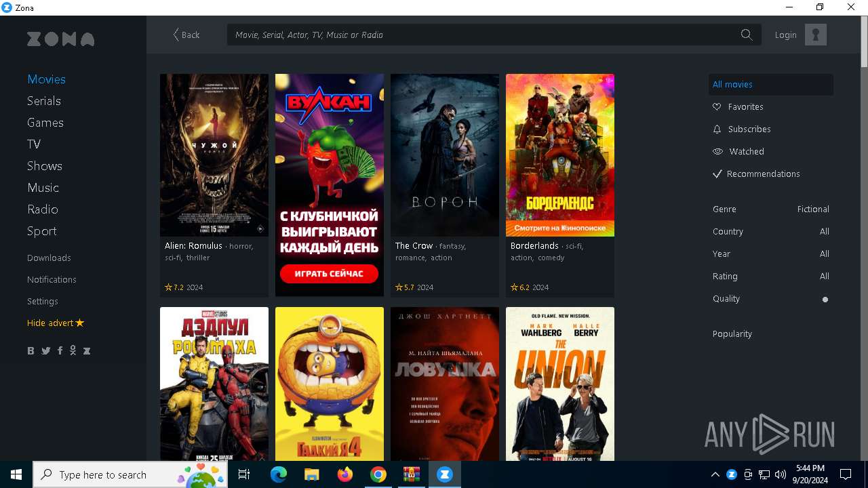Image resolution: width=868 pixels, height=488 pixels.
Task: Launch Firefox from the taskbar
Action: click(x=345, y=474)
